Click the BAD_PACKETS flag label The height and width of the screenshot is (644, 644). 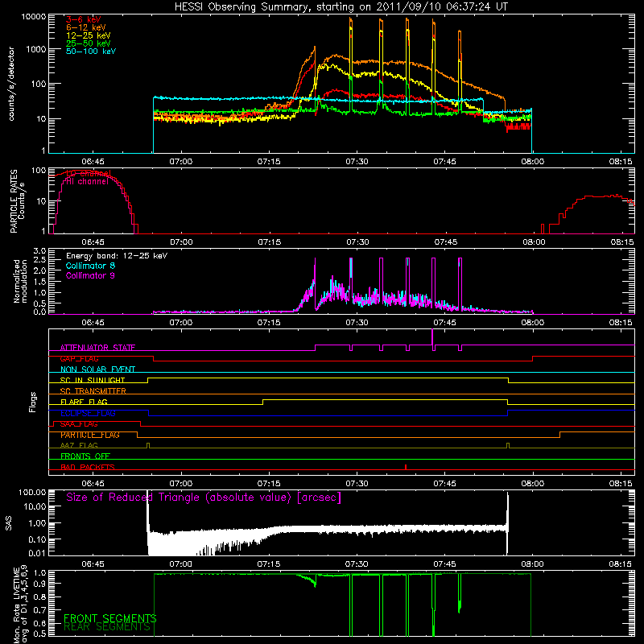click(x=88, y=467)
